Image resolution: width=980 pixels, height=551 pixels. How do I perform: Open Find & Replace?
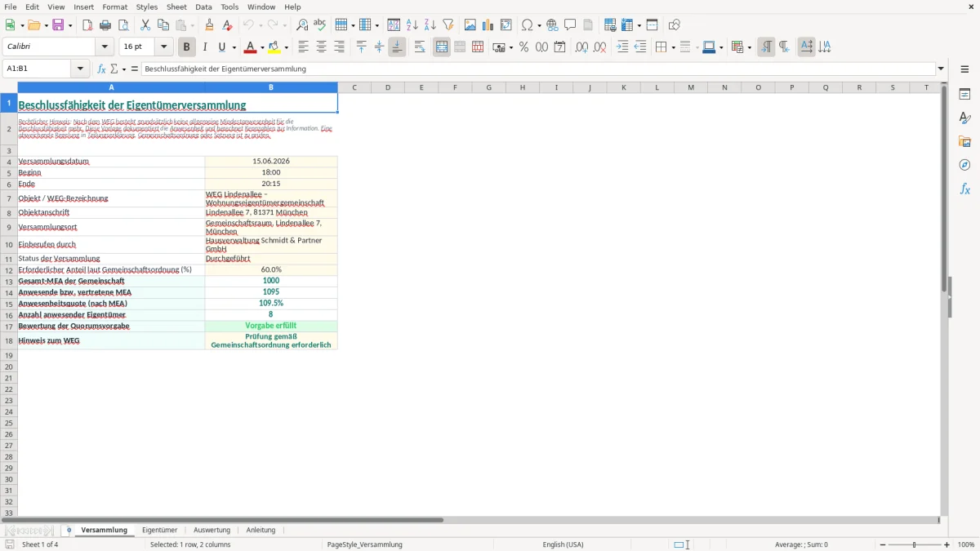click(x=302, y=25)
